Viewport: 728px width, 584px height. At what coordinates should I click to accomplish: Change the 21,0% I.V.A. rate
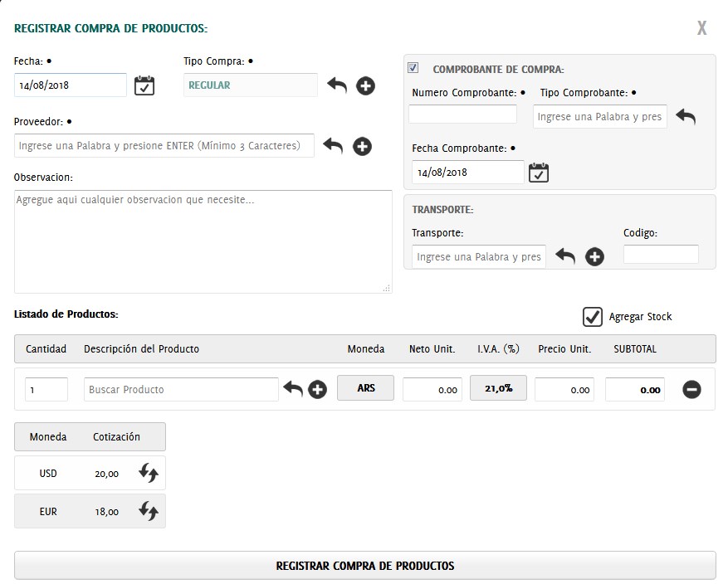coord(498,388)
